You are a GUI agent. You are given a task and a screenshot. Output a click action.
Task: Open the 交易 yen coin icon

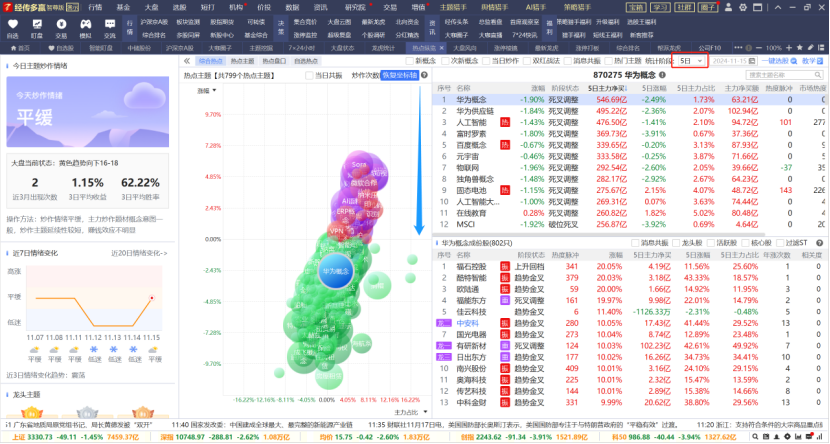tap(61, 24)
